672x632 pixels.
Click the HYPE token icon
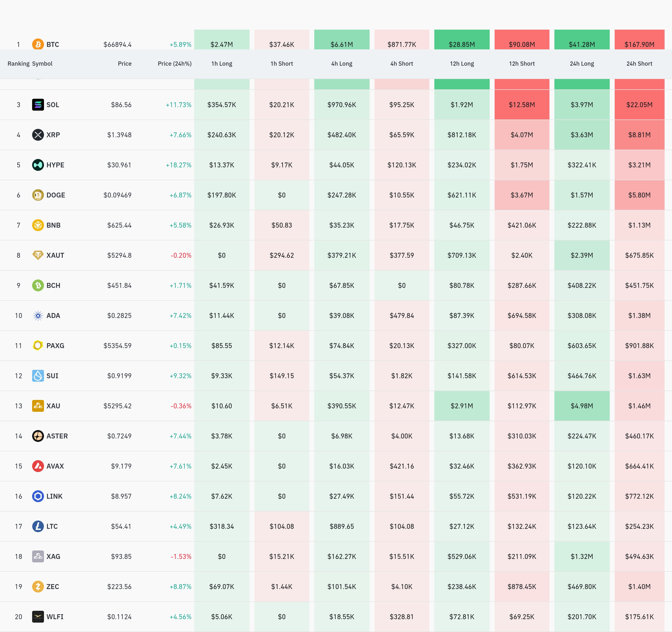coord(38,165)
